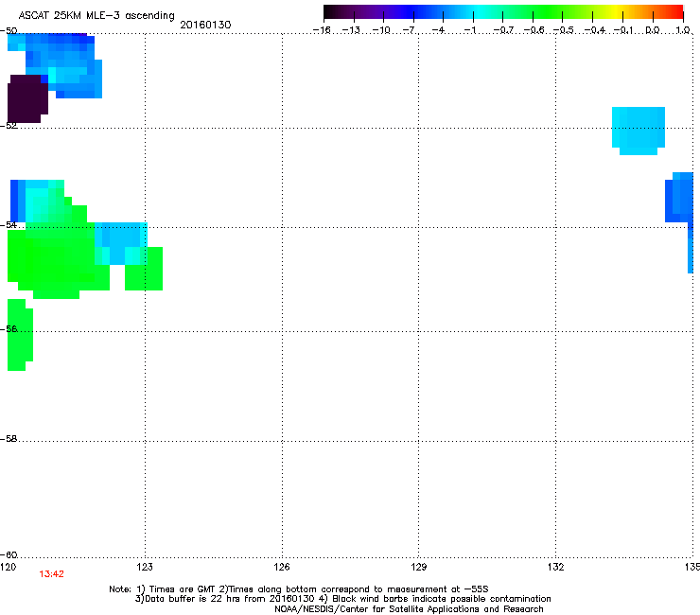
Task: Click the note line "Times are GMT"
Action: click(183, 589)
